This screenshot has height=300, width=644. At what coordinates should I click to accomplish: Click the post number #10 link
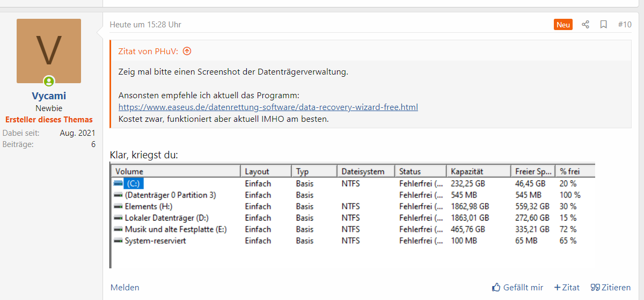click(625, 25)
